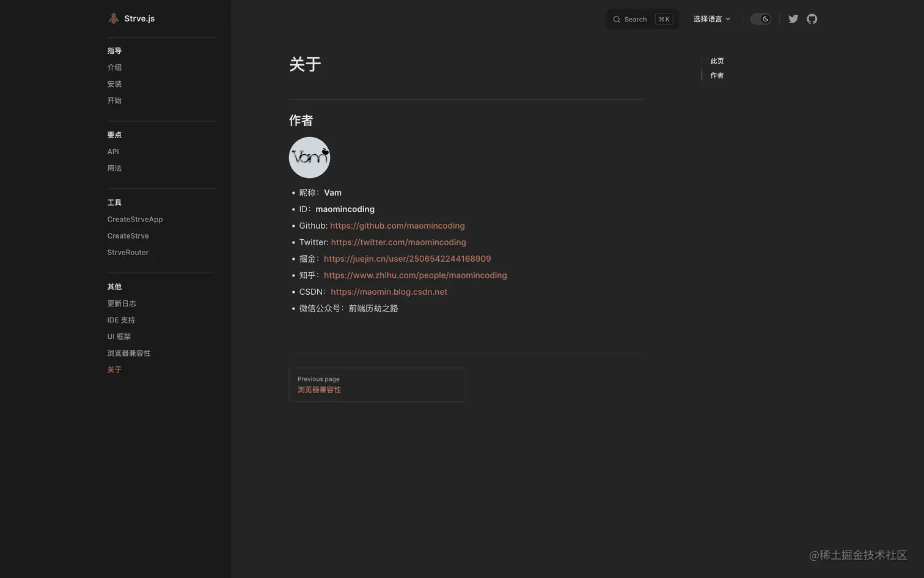Open the CreateStrve sidebar page
The height and width of the screenshot is (578, 924).
(128, 235)
